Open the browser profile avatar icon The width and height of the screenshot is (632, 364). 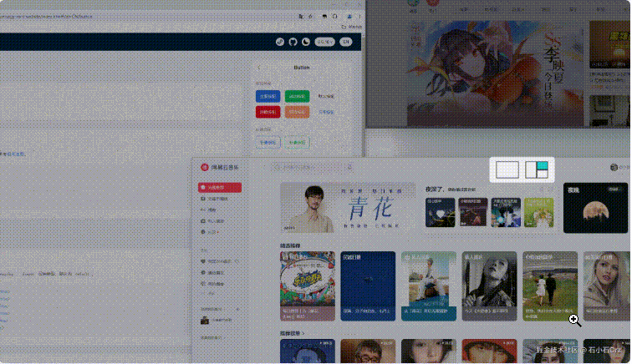coord(349,17)
